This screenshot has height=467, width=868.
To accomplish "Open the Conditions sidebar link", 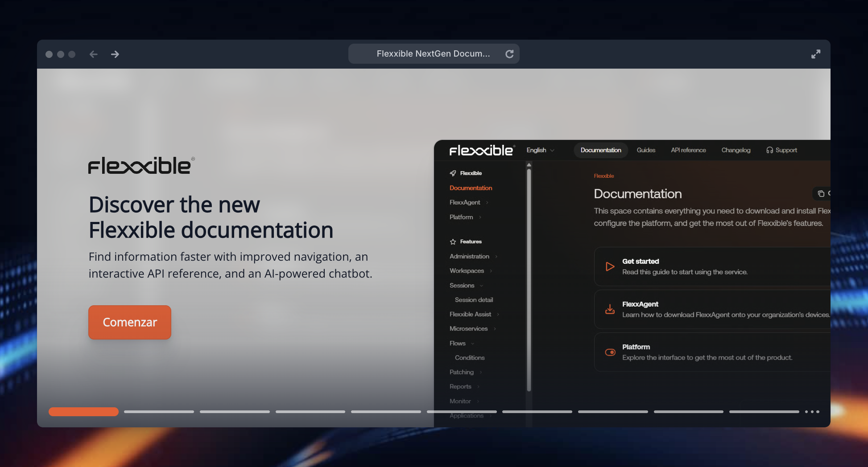I will coord(470,358).
